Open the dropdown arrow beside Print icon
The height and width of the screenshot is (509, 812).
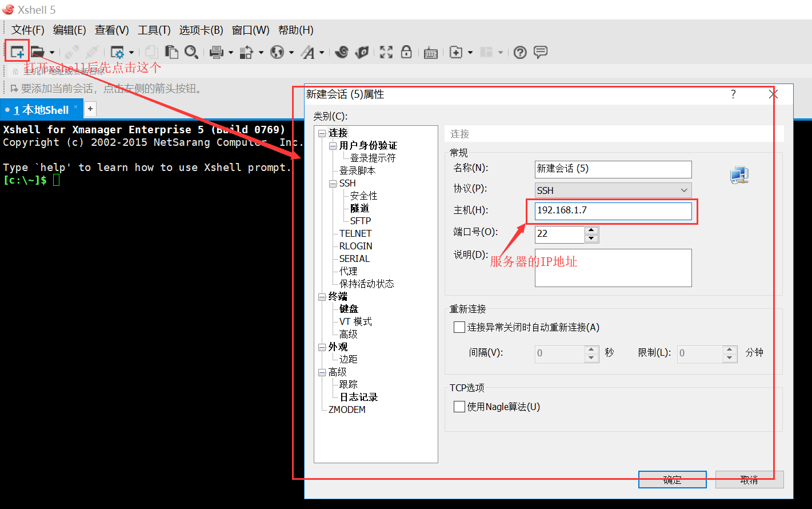[x=231, y=53]
